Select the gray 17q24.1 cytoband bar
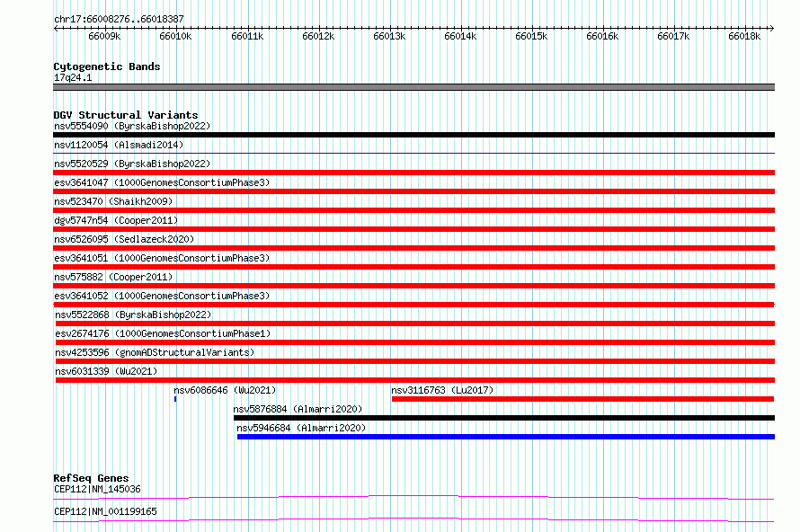Screen dimensions: 800x532 click(413, 87)
